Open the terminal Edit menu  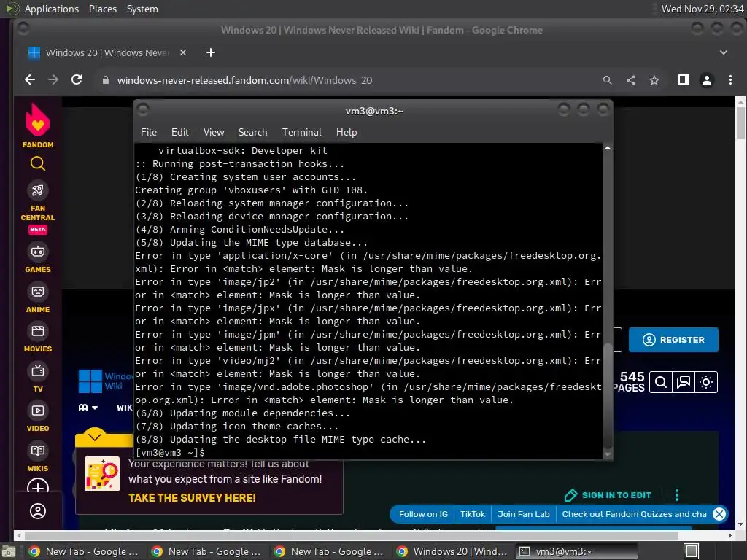[179, 133]
